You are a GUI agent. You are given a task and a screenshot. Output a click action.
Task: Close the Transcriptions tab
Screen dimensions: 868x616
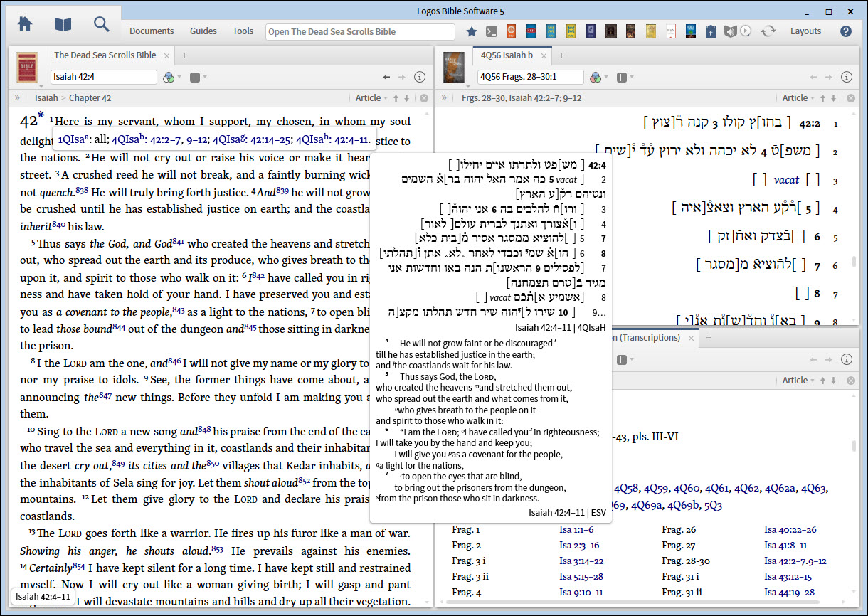pos(690,338)
